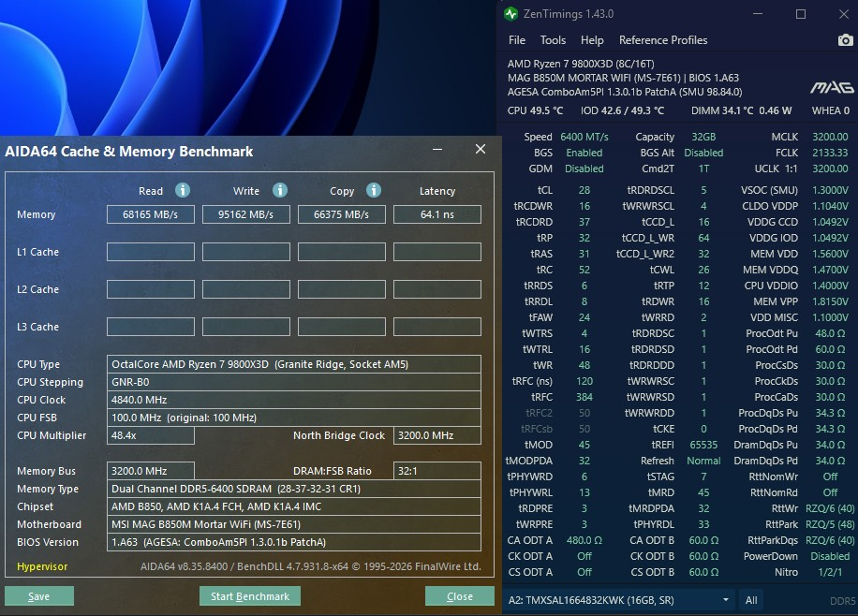Click the Memory Write 95162 MB/s field
Viewport: 858px width, 616px height.
click(x=246, y=214)
